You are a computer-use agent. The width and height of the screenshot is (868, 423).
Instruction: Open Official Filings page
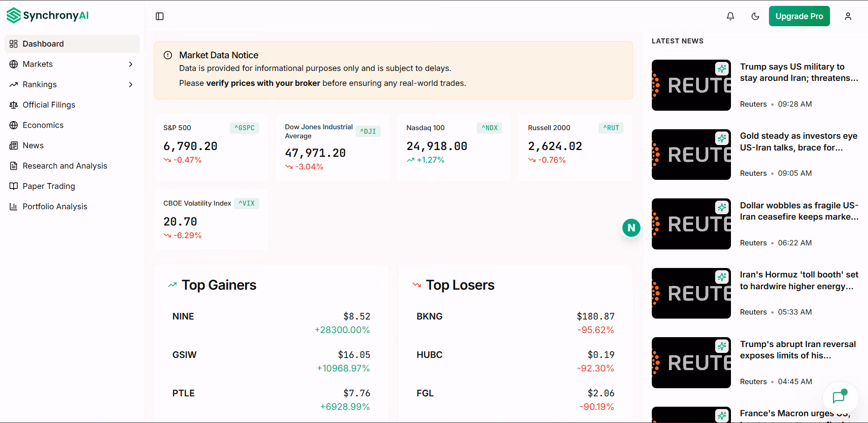[72, 105]
